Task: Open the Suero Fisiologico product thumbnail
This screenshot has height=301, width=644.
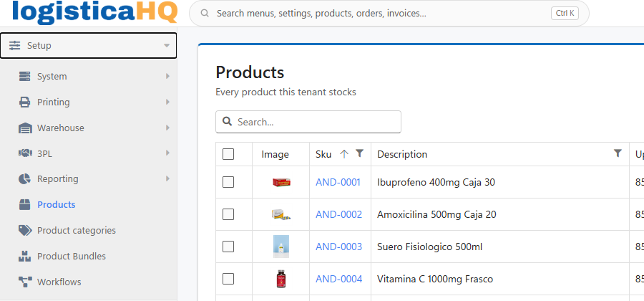Action: point(281,247)
